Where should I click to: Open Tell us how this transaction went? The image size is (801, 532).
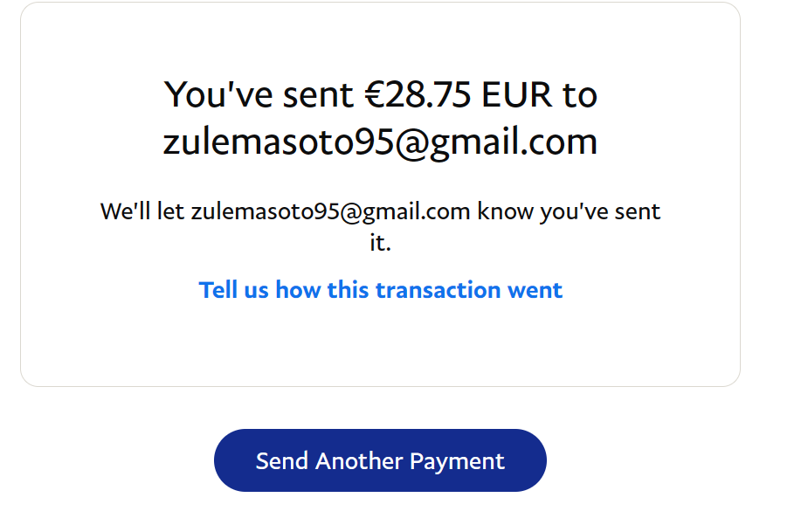pos(381,290)
